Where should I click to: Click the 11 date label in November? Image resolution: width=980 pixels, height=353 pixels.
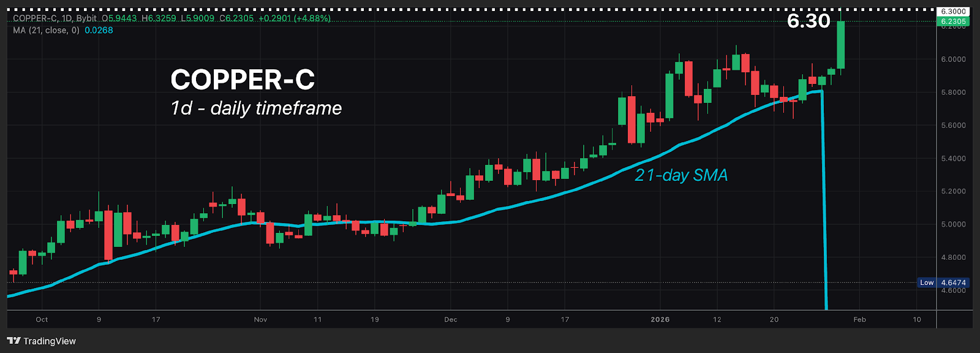pyautogui.click(x=317, y=319)
